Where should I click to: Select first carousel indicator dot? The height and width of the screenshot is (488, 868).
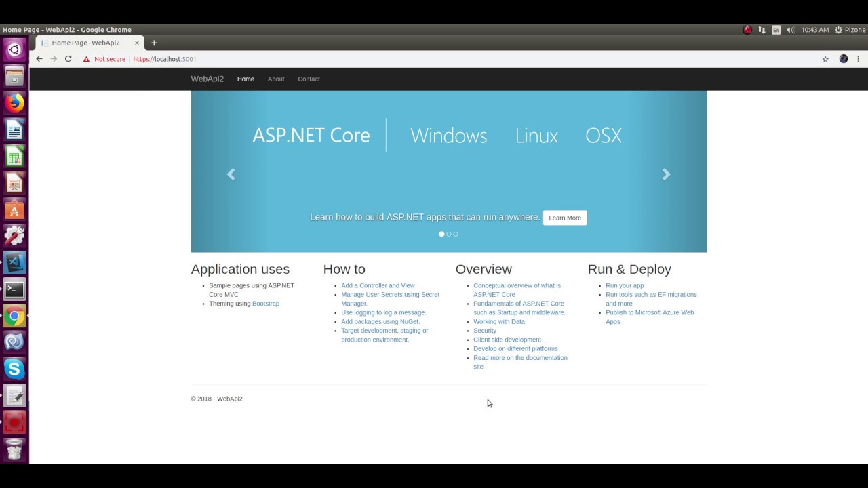pyautogui.click(x=441, y=234)
